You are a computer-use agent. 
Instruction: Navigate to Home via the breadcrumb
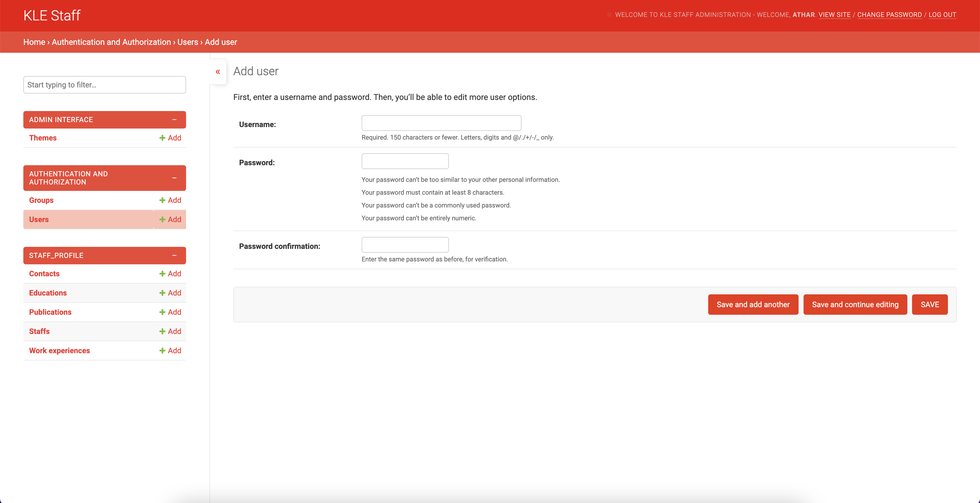click(34, 42)
